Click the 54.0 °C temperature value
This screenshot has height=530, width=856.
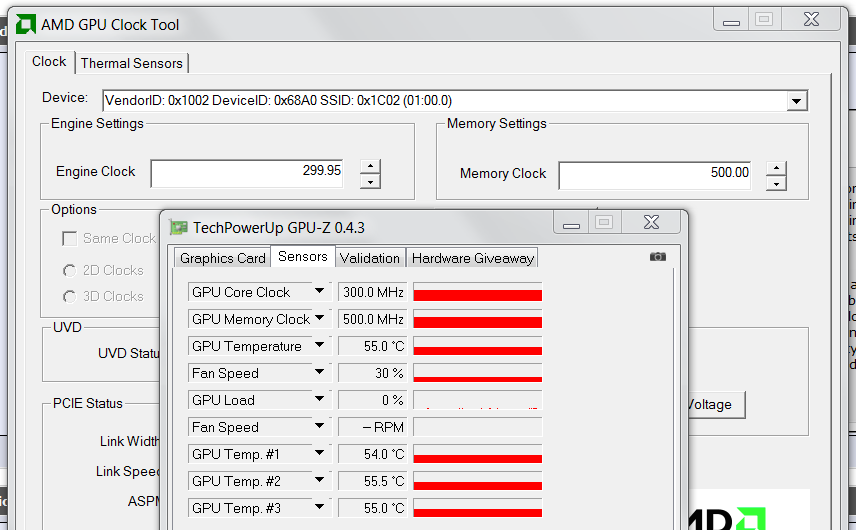click(x=373, y=454)
